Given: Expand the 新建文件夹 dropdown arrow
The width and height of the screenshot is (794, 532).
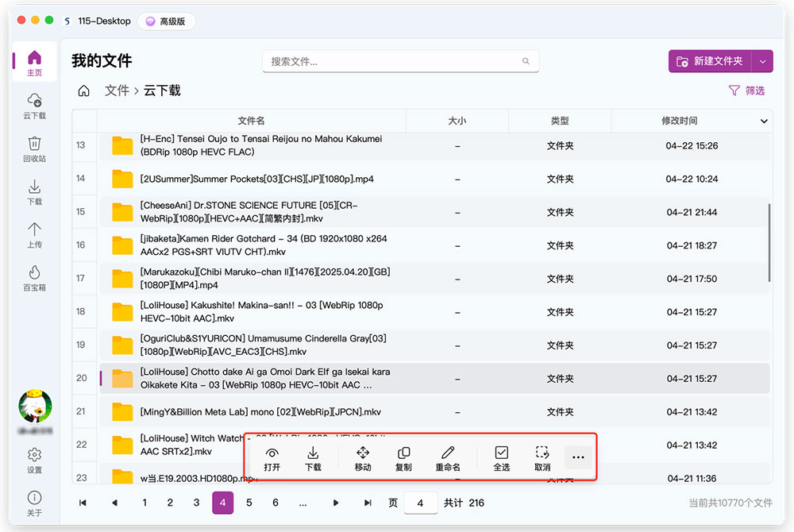Looking at the screenshot, I should [762, 61].
